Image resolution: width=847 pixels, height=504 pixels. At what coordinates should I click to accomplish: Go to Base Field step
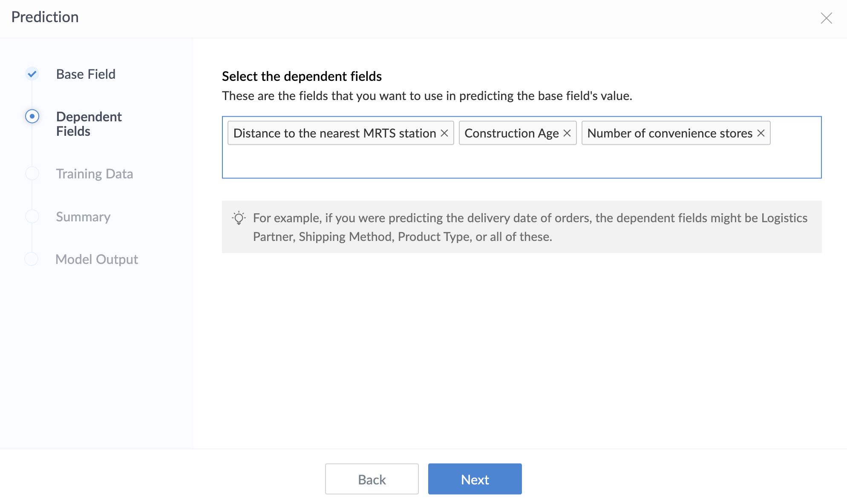pyautogui.click(x=86, y=74)
